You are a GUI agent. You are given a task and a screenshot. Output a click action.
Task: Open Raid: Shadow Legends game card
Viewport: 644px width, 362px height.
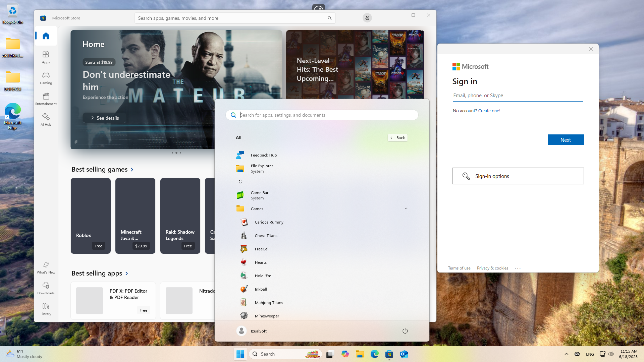180,216
